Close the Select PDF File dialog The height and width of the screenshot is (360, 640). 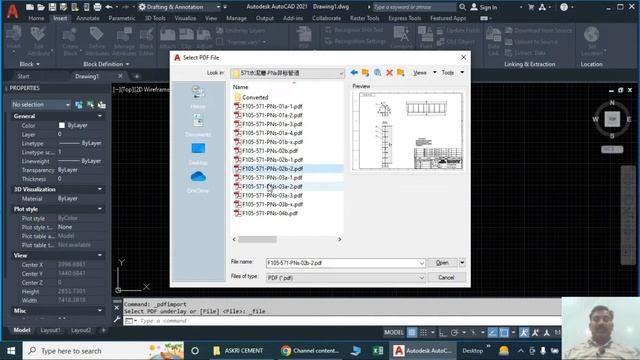point(464,58)
